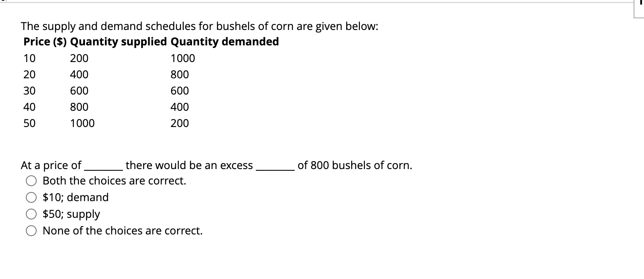Click the table row showing price 10

(x=104, y=58)
